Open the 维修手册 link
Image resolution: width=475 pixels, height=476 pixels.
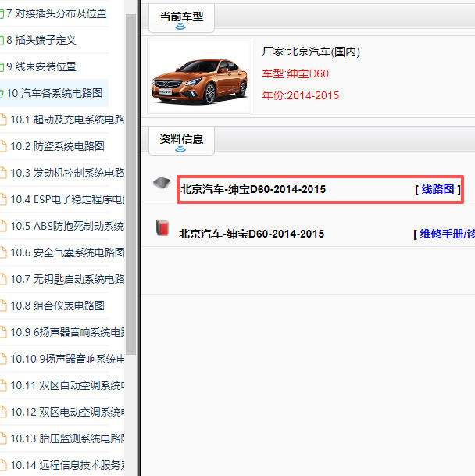tap(448, 234)
